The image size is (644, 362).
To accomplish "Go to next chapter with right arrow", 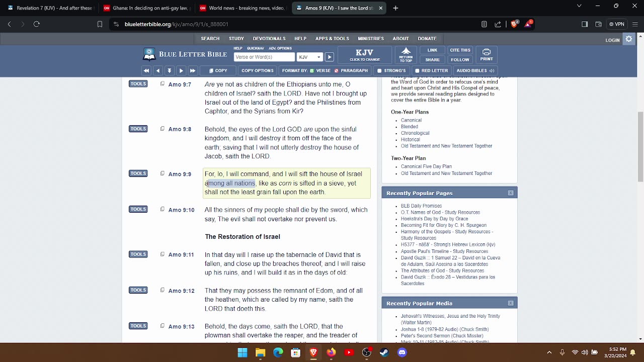I will (x=181, y=70).
